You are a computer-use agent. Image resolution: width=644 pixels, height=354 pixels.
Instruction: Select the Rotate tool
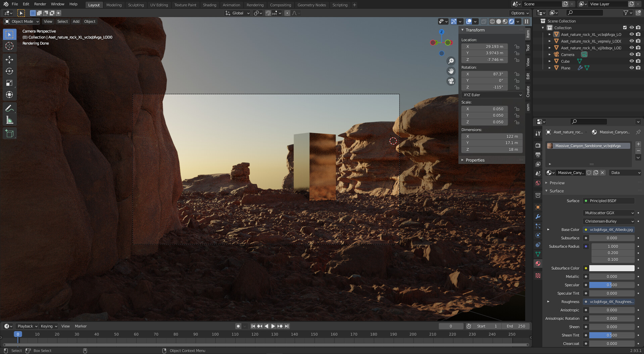9,71
